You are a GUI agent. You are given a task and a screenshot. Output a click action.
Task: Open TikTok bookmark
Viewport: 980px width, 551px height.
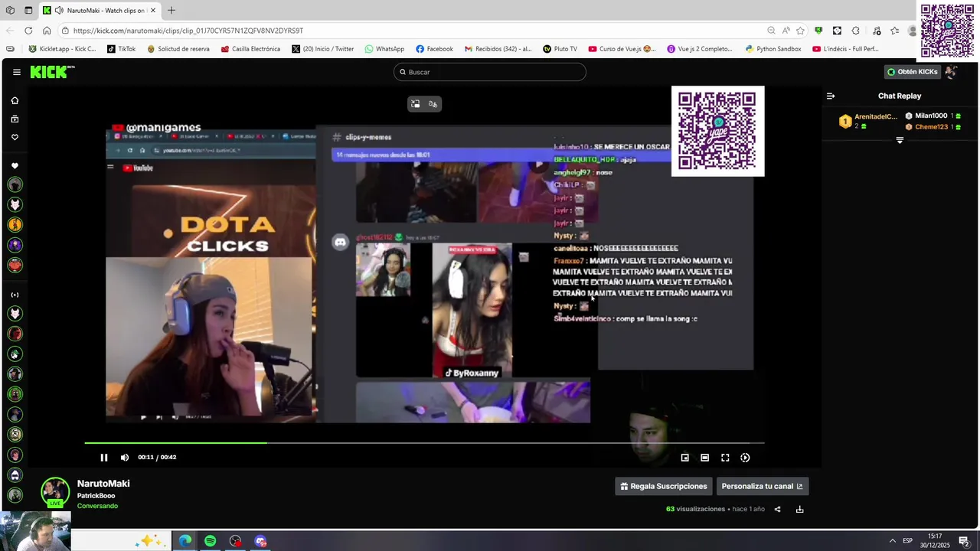click(121, 49)
